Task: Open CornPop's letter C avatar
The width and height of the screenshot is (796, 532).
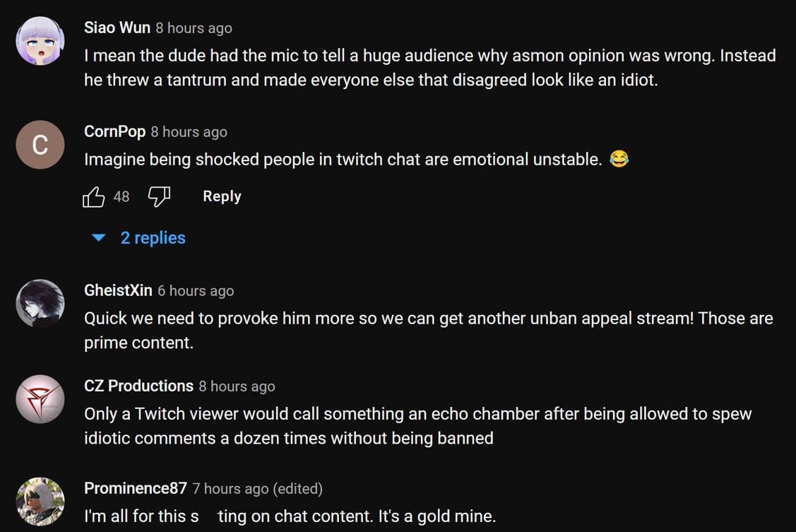Action: point(40,145)
